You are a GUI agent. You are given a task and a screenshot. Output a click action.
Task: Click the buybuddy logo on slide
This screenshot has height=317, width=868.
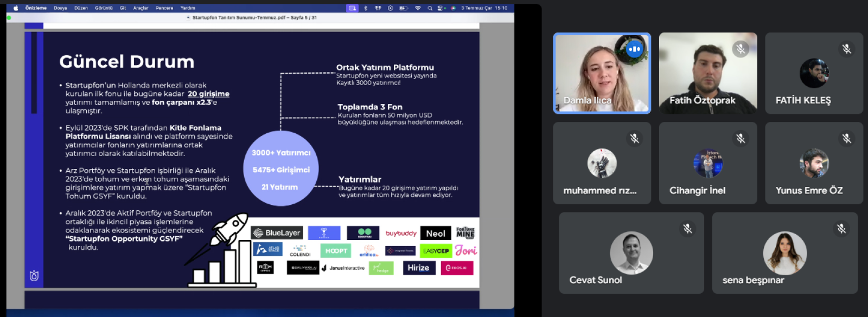click(401, 234)
